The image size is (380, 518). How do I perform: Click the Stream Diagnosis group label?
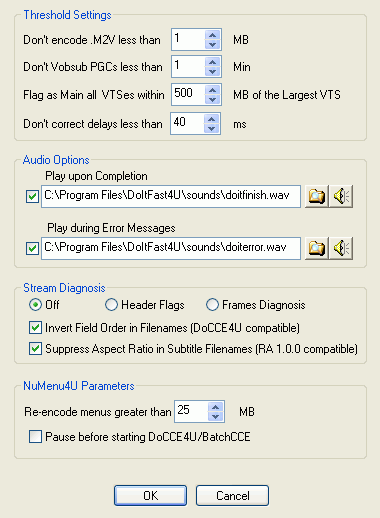pos(64,288)
